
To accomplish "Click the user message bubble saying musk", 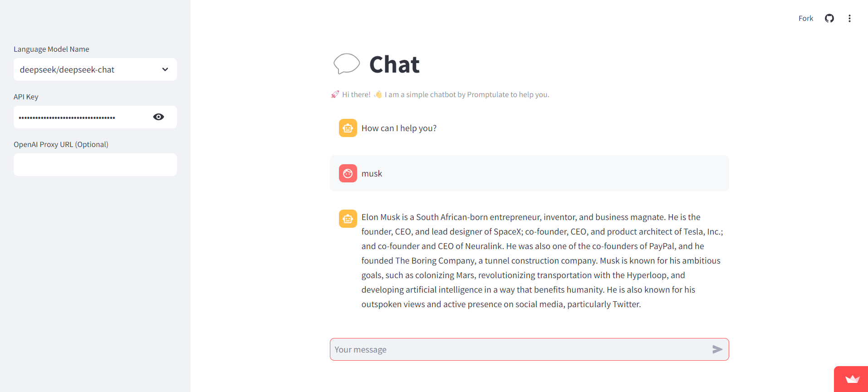I will (529, 173).
